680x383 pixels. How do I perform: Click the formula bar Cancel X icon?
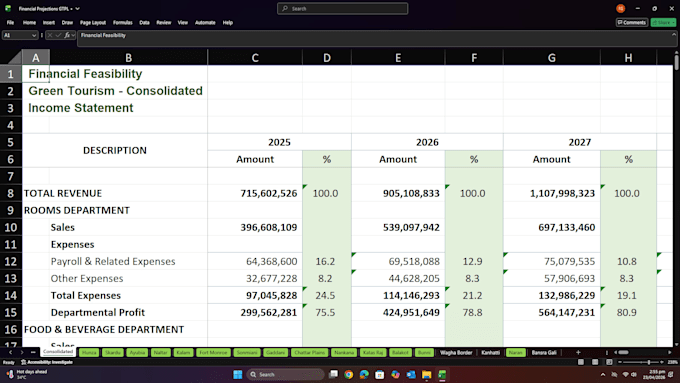(50, 36)
